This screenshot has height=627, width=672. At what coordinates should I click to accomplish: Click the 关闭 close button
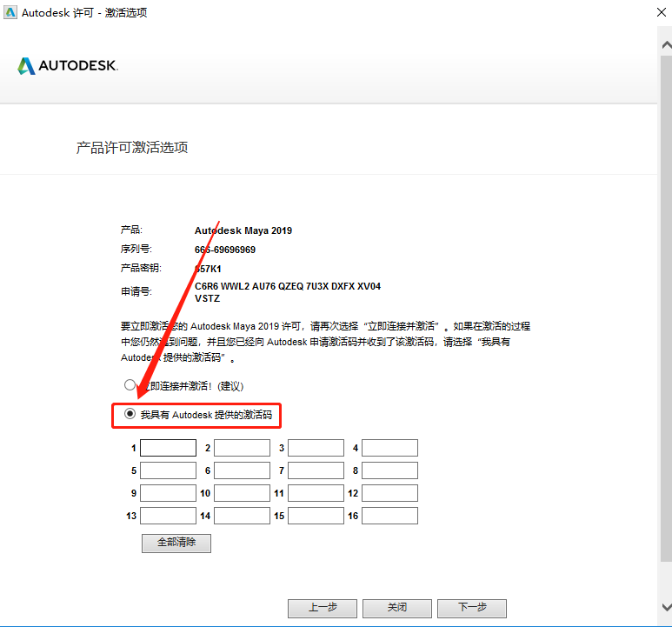point(397,608)
